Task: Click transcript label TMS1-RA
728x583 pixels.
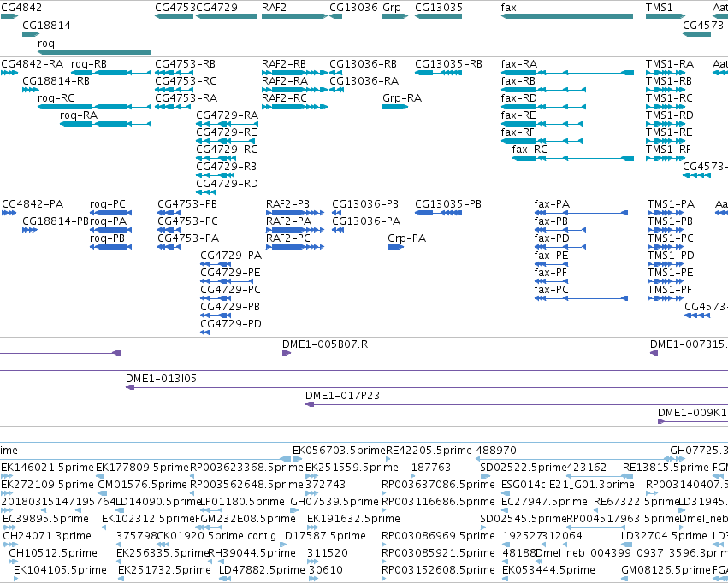Action: tap(670, 64)
